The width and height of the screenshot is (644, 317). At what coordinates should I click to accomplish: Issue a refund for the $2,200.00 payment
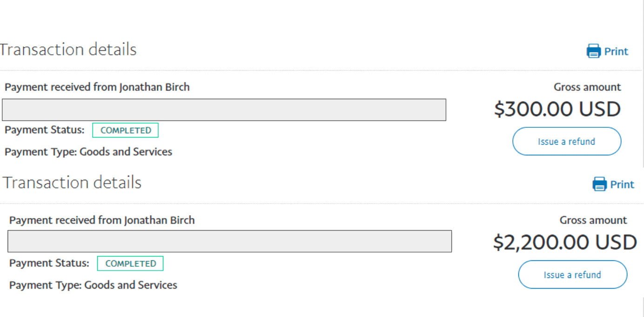572,275
